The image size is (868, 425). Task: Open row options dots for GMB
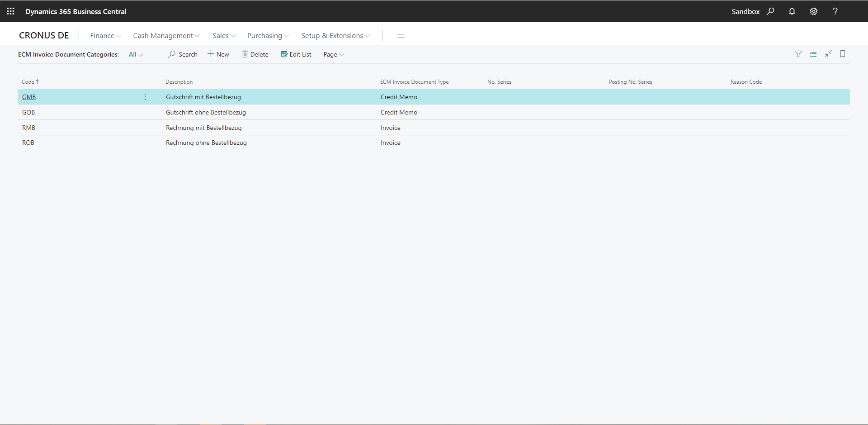pos(145,97)
